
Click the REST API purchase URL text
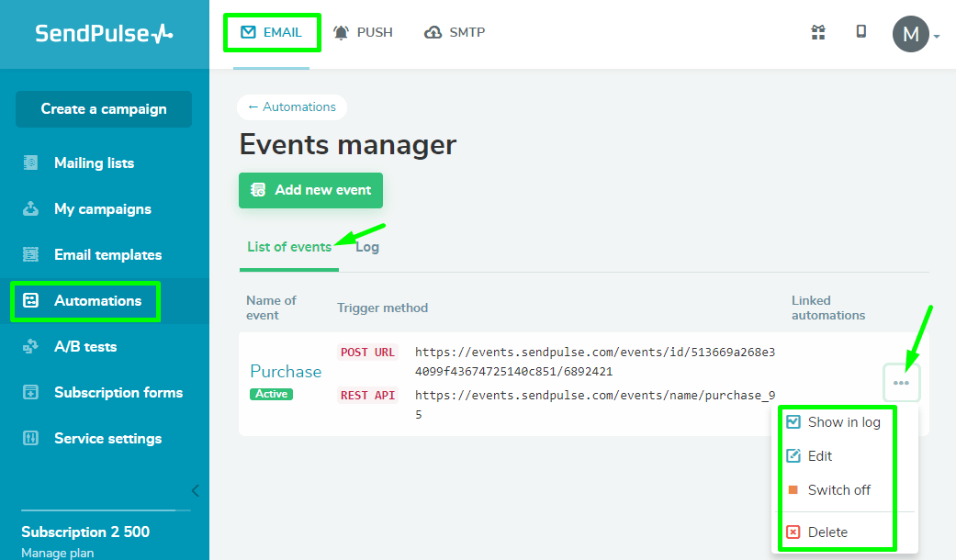(x=595, y=405)
